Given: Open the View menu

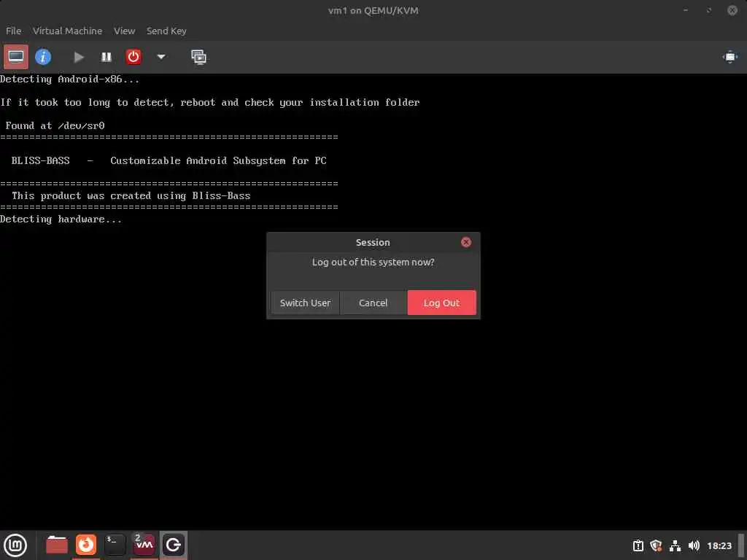Looking at the screenshot, I should tap(124, 31).
